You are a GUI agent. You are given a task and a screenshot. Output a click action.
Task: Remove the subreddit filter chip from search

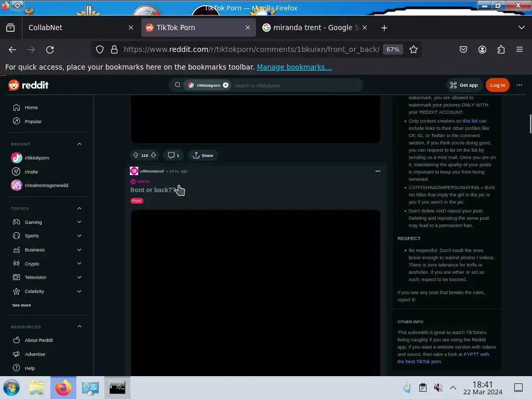click(225, 85)
